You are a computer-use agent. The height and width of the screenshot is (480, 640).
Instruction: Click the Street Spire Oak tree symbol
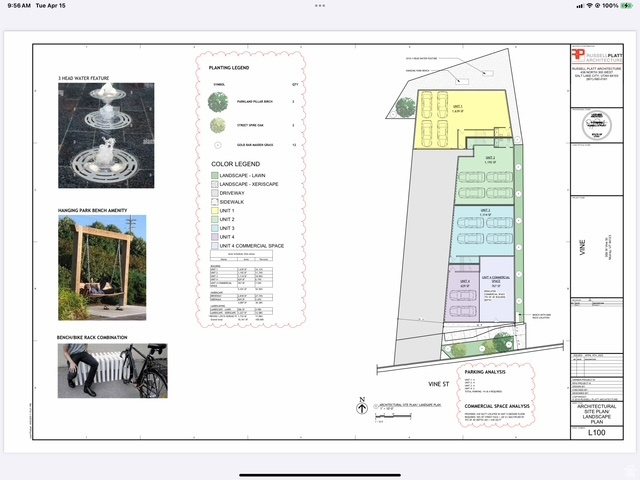pyautogui.click(x=218, y=125)
